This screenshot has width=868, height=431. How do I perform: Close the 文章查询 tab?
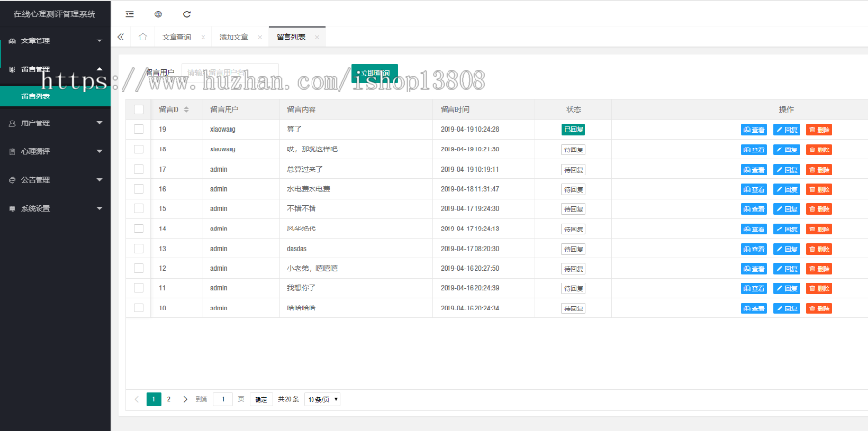tap(203, 37)
